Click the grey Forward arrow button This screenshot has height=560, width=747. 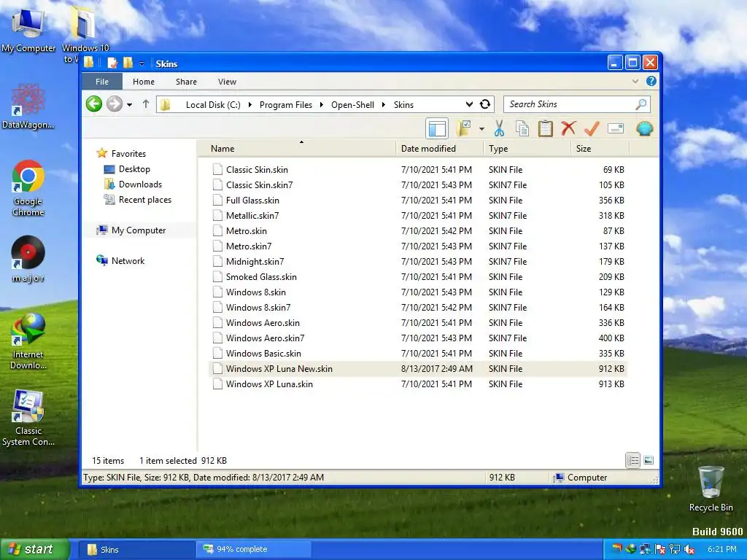(115, 104)
